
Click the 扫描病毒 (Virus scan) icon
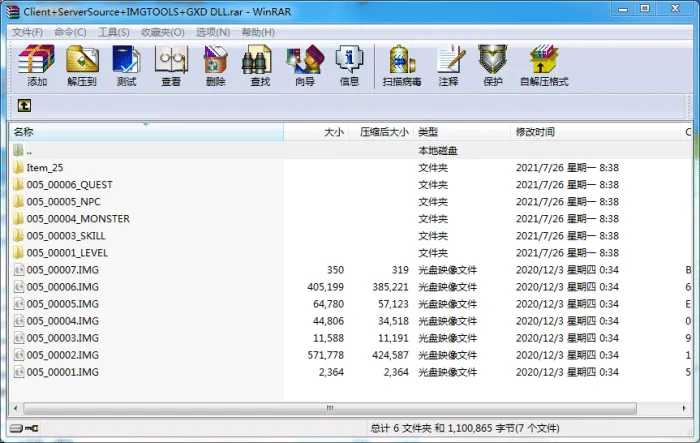402,65
